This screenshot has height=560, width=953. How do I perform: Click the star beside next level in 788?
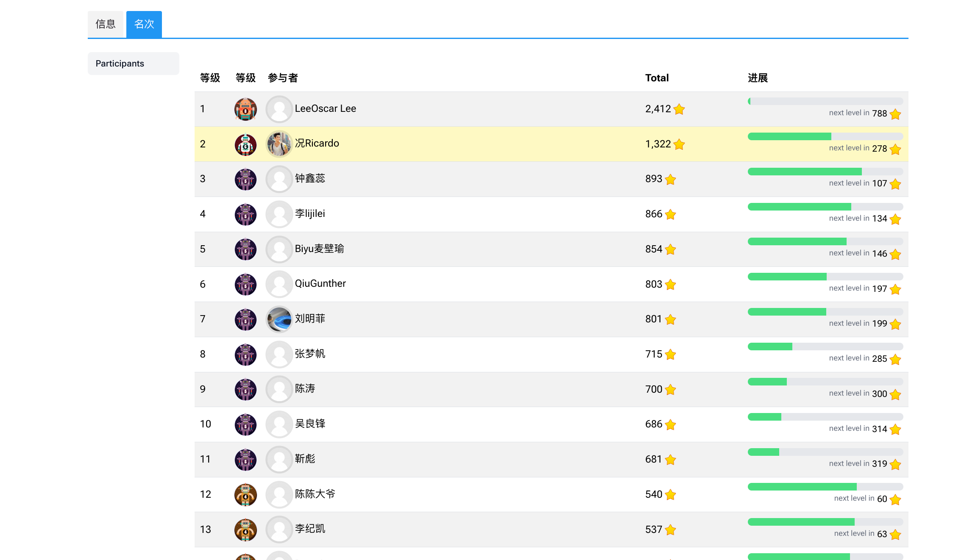[x=895, y=114]
